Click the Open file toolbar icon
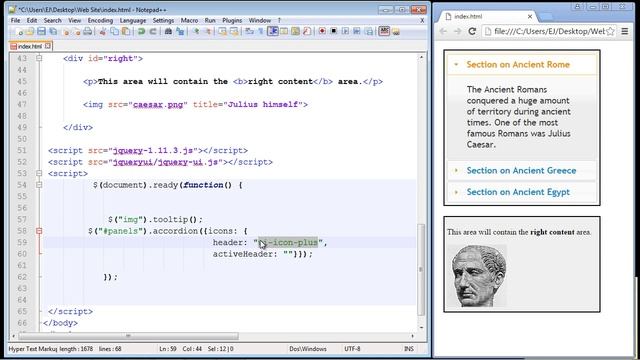Image resolution: width=640 pixels, height=360 pixels. click(x=30, y=31)
